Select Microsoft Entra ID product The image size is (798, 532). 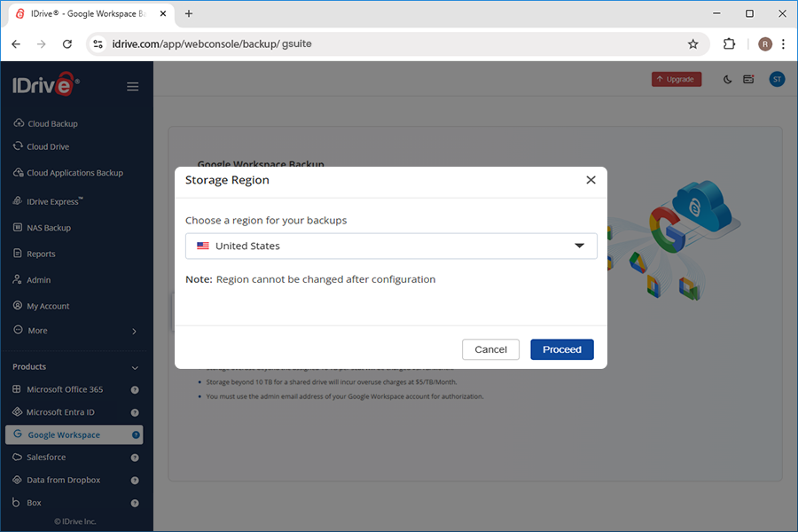[x=60, y=411]
